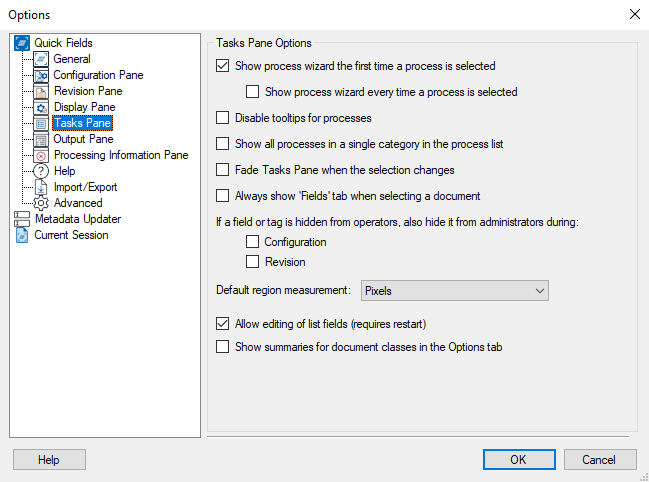Click the Cancel button
Image resolution: width=649 pixels, height=482 pixels.
click(x=600, y=460)
